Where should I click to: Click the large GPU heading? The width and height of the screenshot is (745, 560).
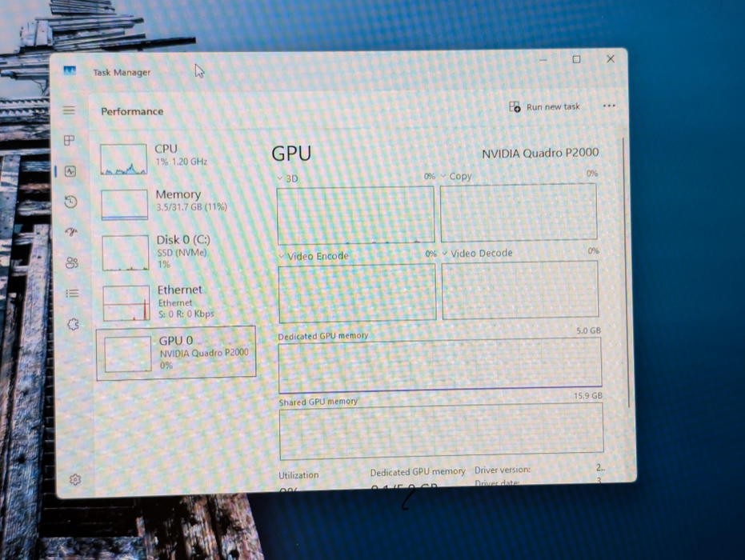291,154
